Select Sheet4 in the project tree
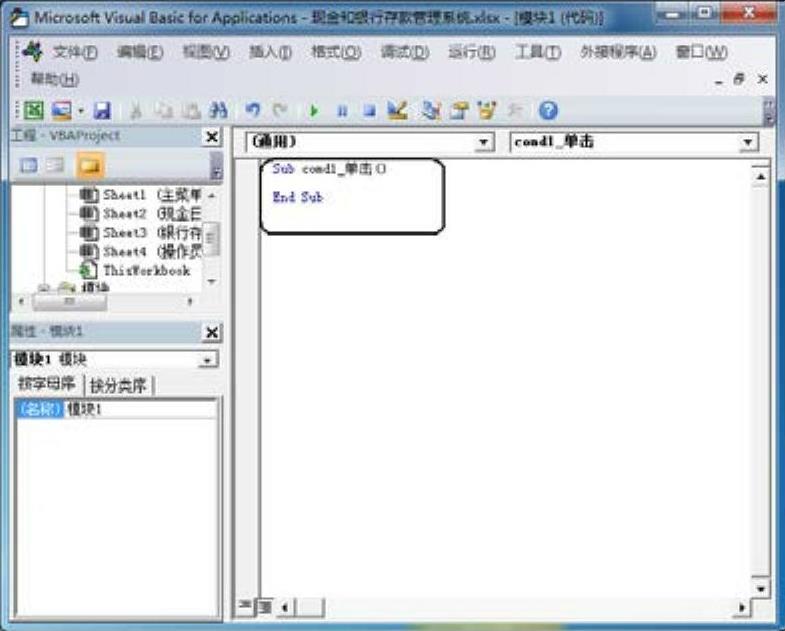Image resolution: width=785 pixels, height=631 pixels. (x=140, y=251)
